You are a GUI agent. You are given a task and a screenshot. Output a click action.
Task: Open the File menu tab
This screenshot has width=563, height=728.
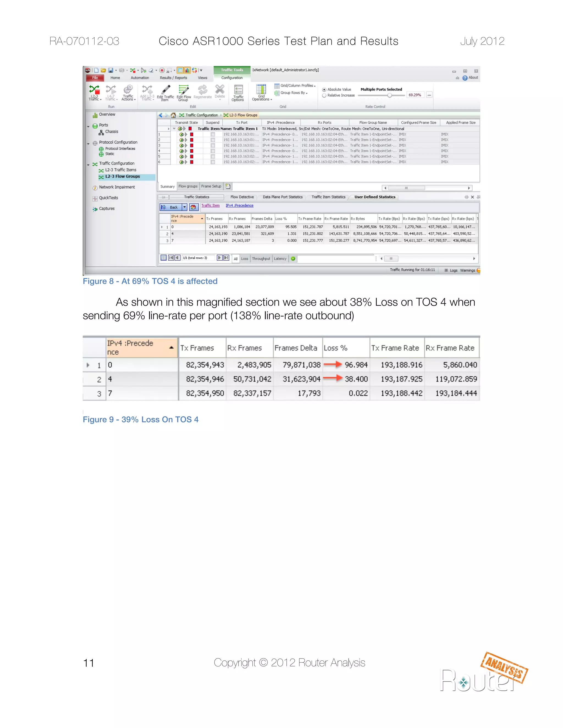[x=95, y=78]
